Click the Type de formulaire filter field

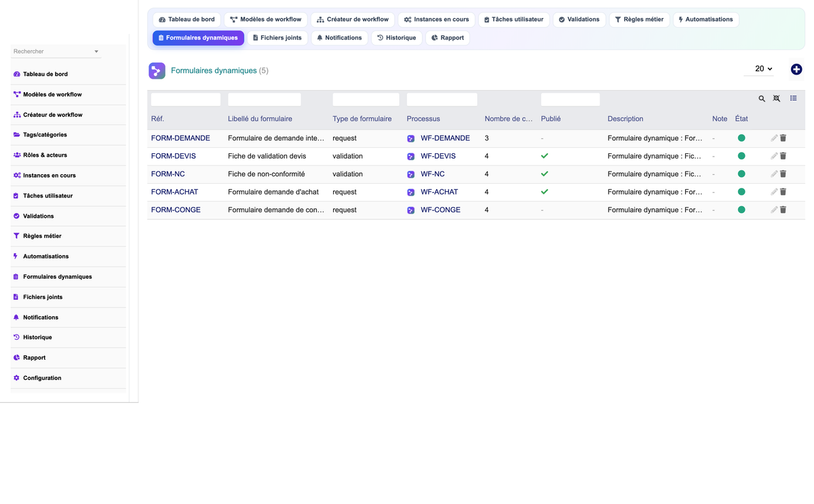tap(366, 100)
